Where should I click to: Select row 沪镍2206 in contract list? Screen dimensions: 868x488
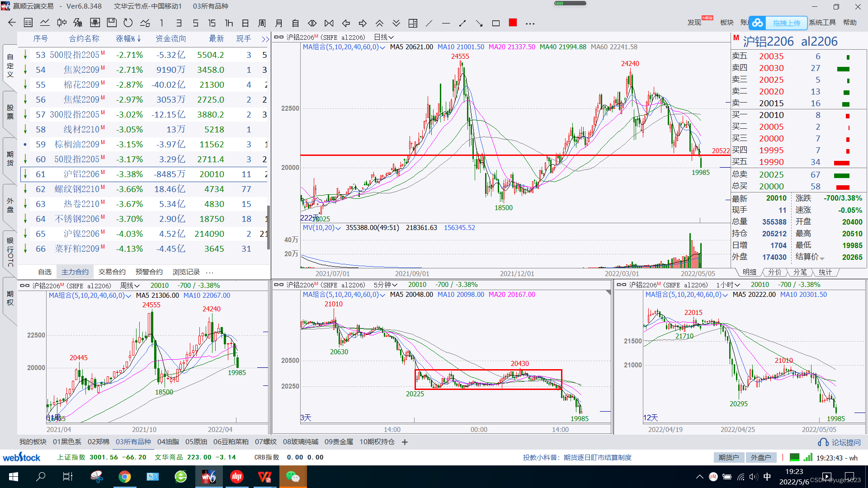coord(144,234)
